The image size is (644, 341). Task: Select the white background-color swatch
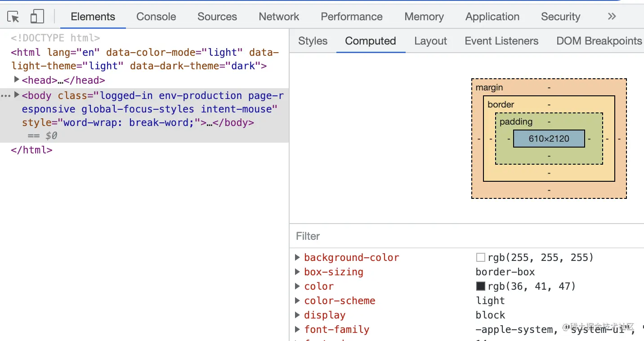[x=480, y=257]
